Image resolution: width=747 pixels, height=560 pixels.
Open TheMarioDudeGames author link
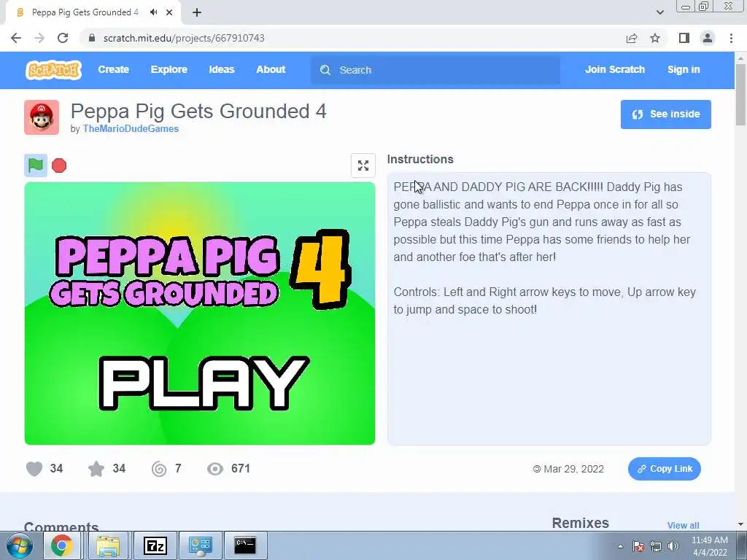[x=131, y=128]
